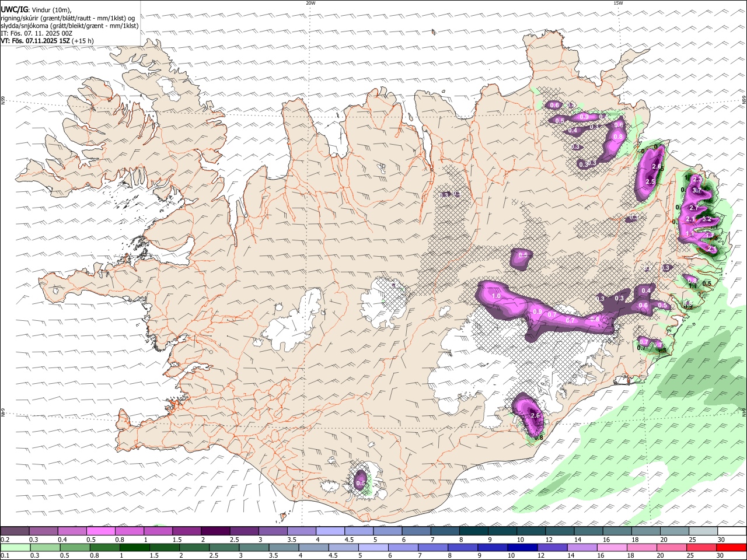Select the pale green 0.1 legend swatch

click(x=15, y=547)
